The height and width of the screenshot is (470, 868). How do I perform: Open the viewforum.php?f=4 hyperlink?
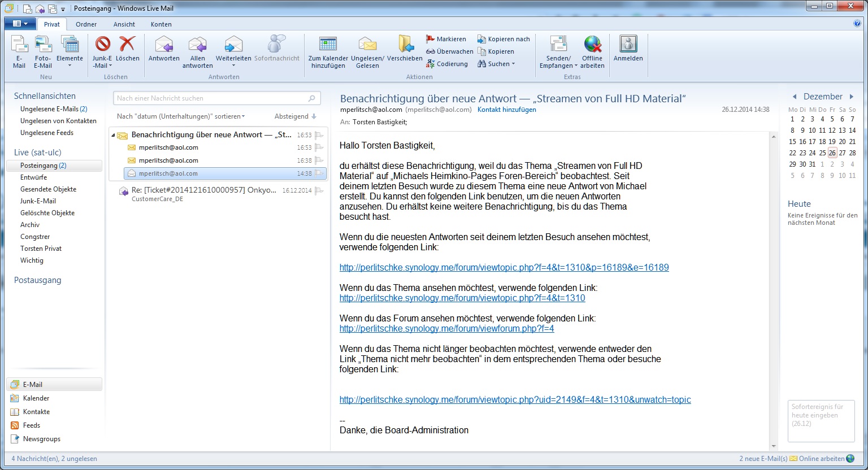446,328
